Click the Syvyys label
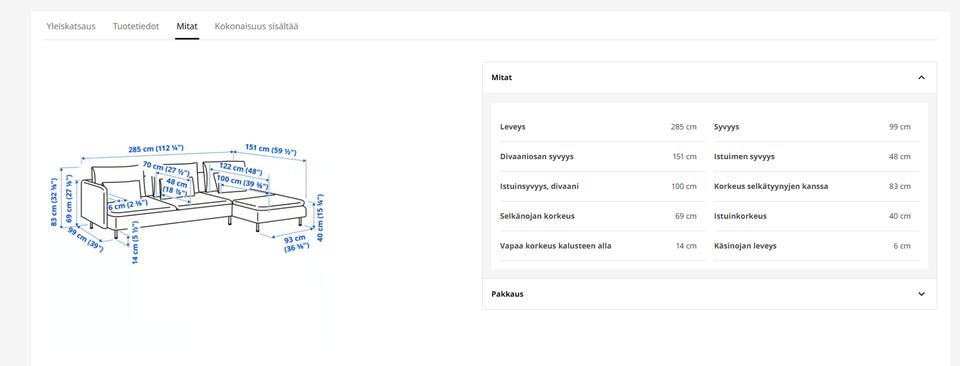 tap(726, 127)
